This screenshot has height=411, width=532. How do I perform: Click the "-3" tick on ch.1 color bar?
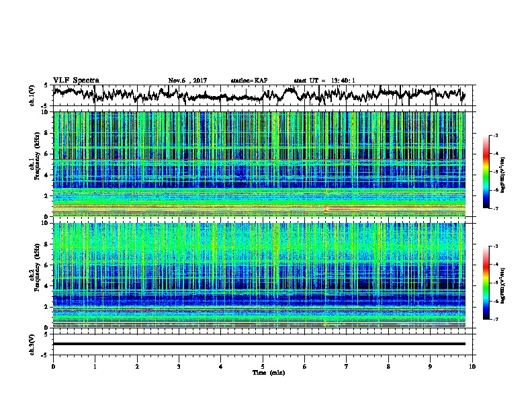tap(495, 135)
